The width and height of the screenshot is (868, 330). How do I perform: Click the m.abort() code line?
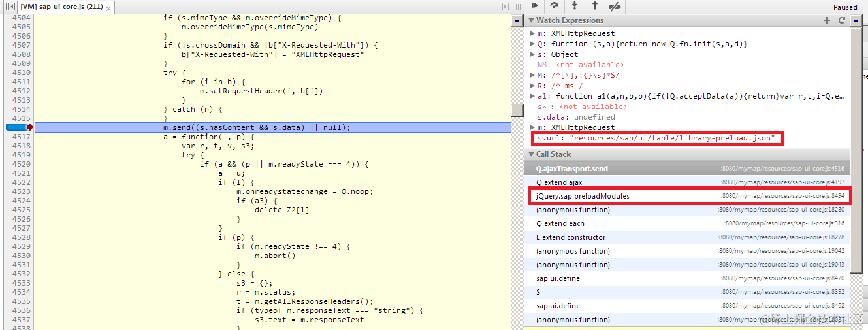275,256
